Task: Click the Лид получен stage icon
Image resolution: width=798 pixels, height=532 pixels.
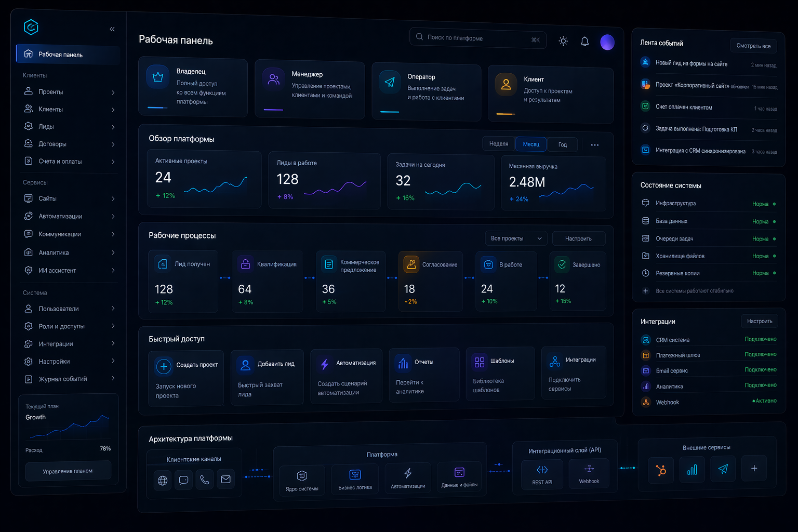Action: point(163,264)
